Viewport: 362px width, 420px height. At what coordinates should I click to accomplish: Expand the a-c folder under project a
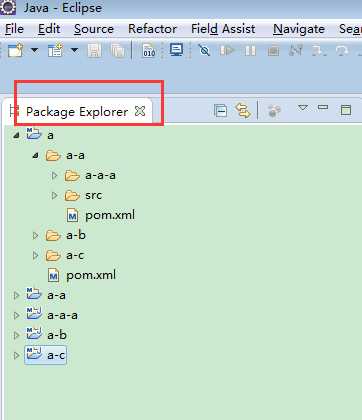(x=35, y=255)
